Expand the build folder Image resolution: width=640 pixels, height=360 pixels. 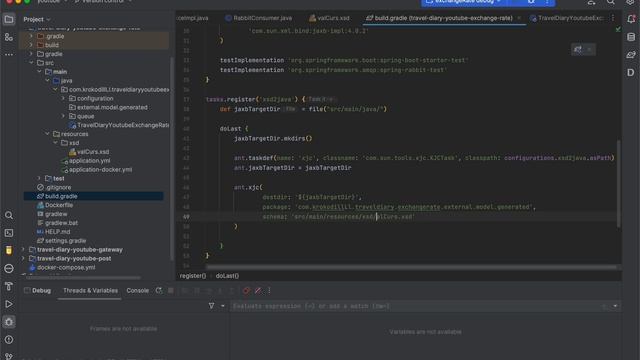tap(31, 45)
